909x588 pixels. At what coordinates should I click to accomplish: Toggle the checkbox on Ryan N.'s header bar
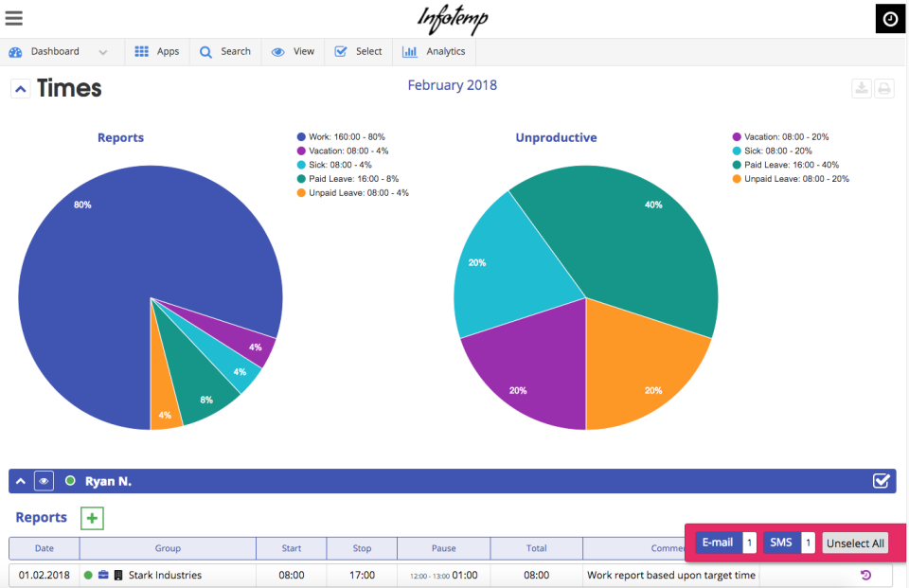[882, 480]
